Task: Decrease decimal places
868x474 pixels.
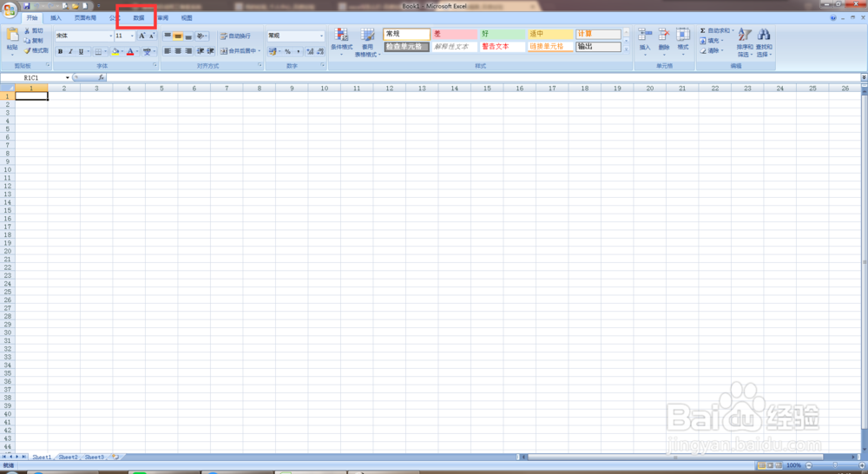Action: [320, 51]
